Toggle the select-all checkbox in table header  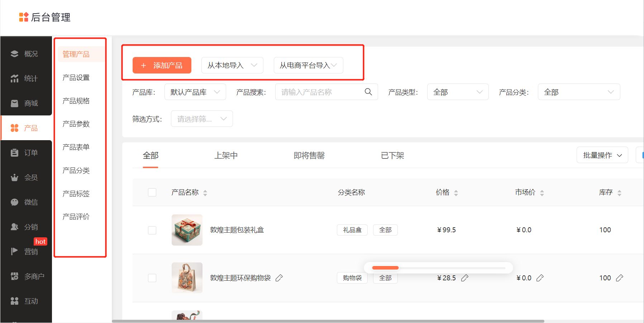[152, 192]
